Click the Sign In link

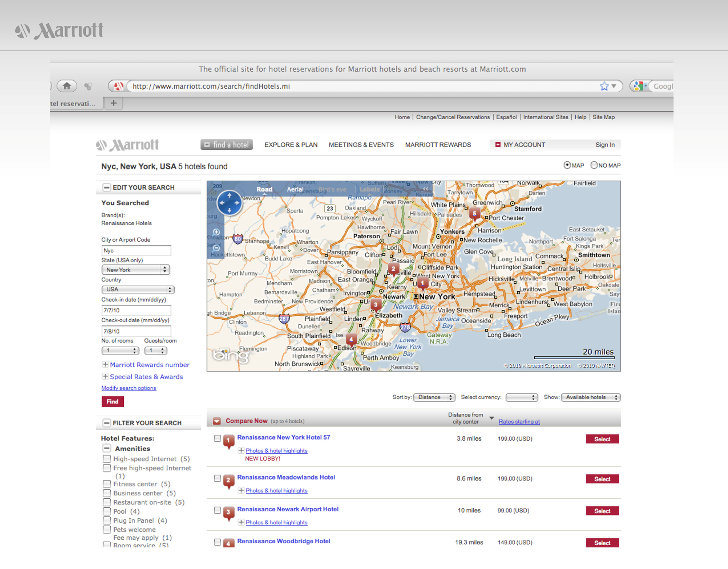(x=605, y=145)
